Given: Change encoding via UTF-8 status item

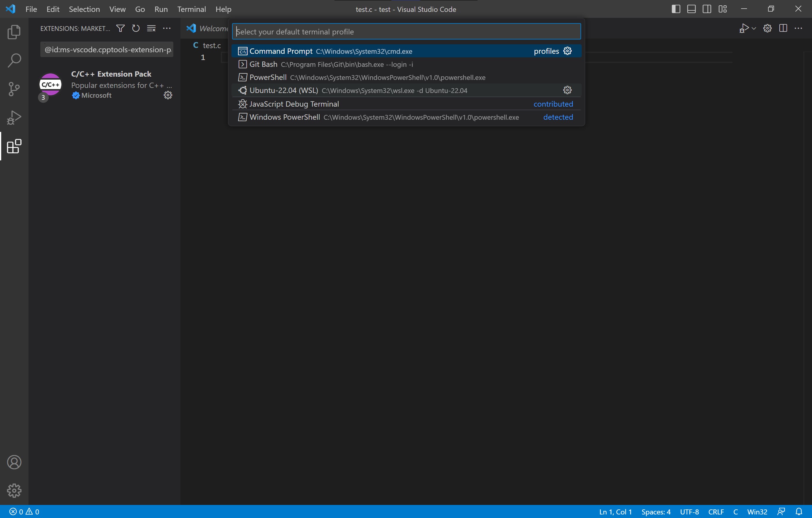Looking at the screenshot, I should click(689, 511).
